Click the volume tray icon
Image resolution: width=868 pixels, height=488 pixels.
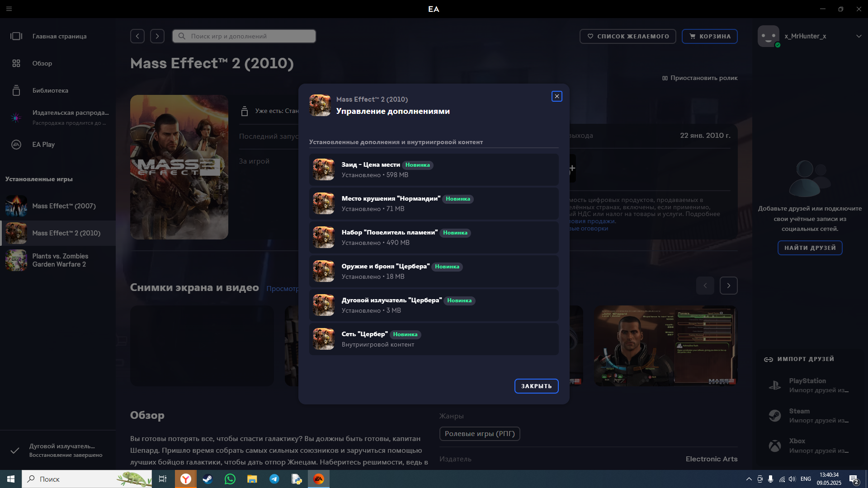tap(792, 479)
